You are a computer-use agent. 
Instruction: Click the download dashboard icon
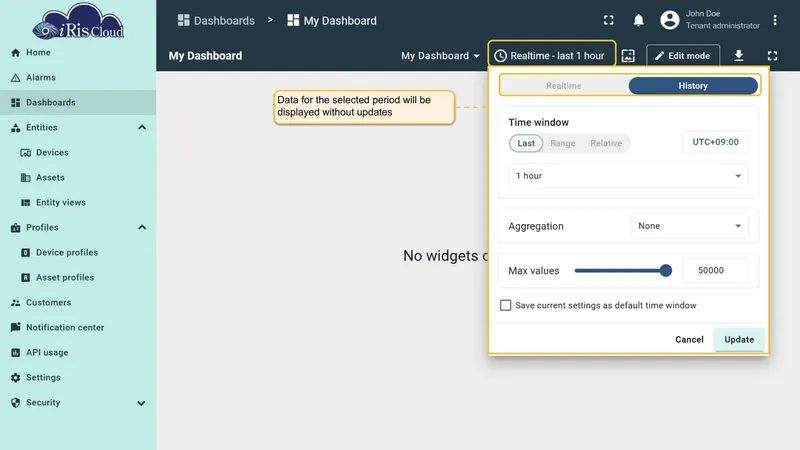(x=739, y=56)
